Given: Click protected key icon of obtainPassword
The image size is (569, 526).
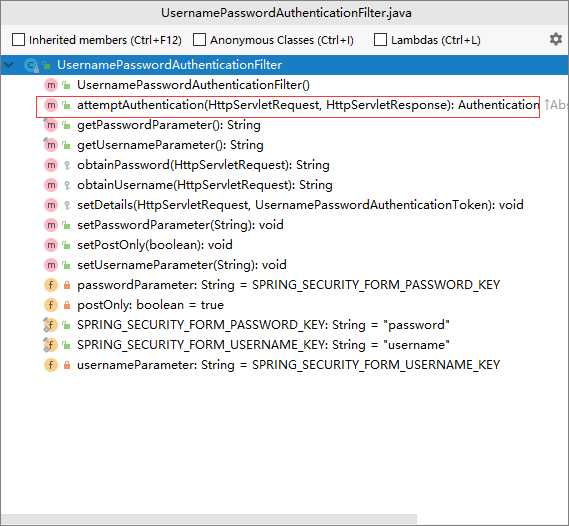Looking at the screenshot, I should [x=66, y=165].
